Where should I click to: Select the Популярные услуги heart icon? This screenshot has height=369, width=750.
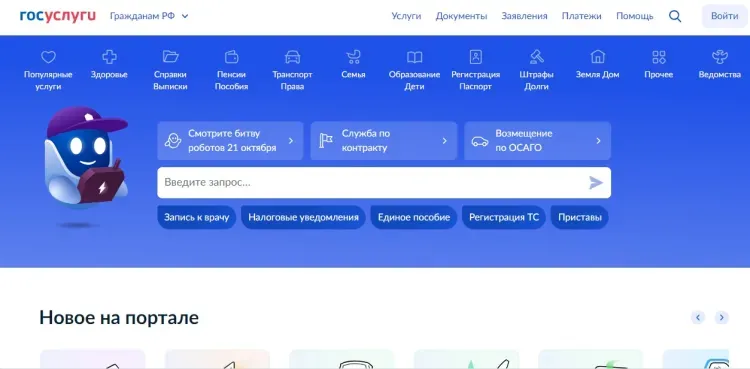pyautogui.click(x=48, y=57)
